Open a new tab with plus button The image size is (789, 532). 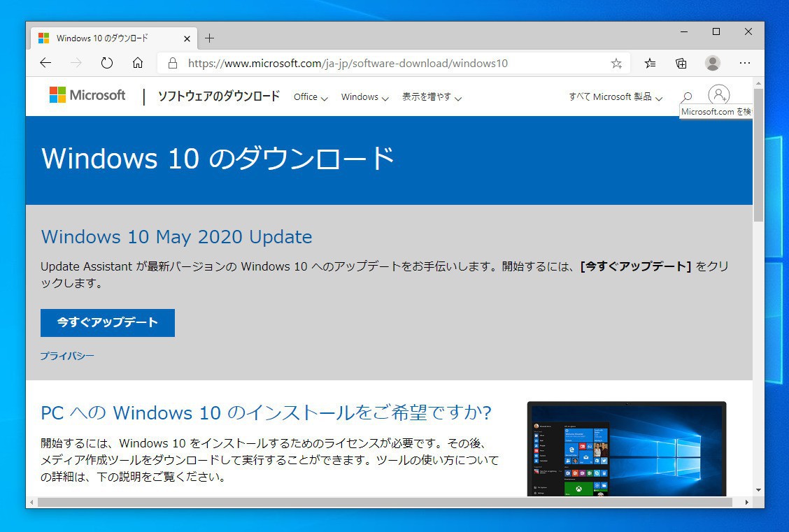209,38
